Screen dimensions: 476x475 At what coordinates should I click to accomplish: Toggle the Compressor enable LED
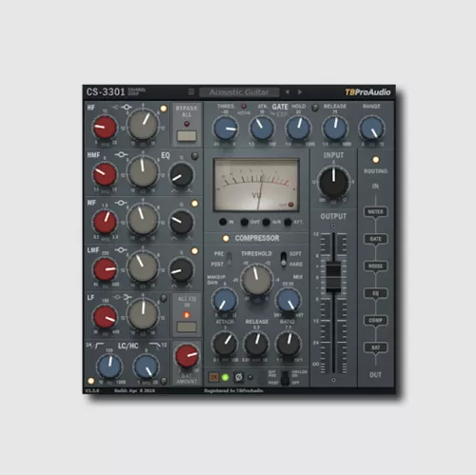coord(226,238)
